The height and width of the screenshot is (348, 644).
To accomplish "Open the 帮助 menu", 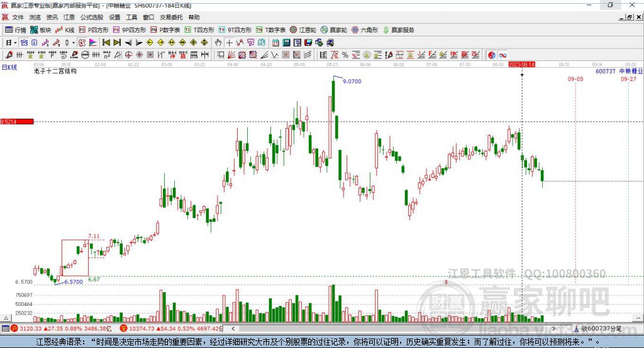I will pos(194,17).
